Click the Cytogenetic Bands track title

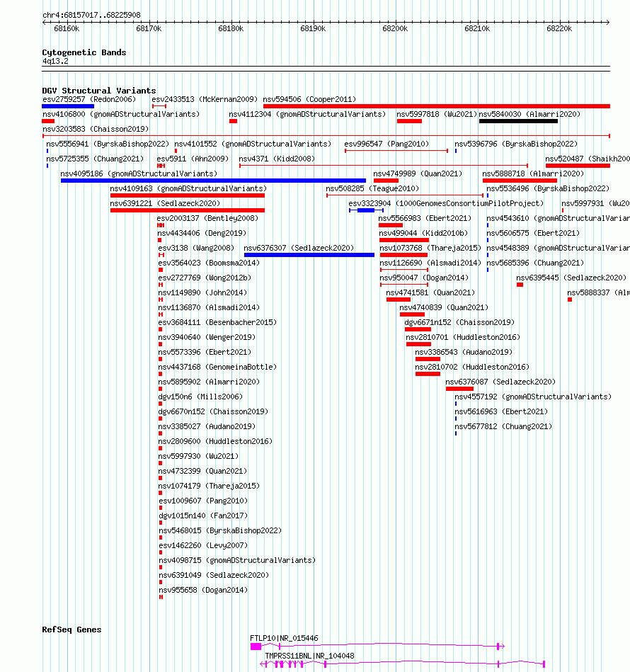[x=84, y=52]
